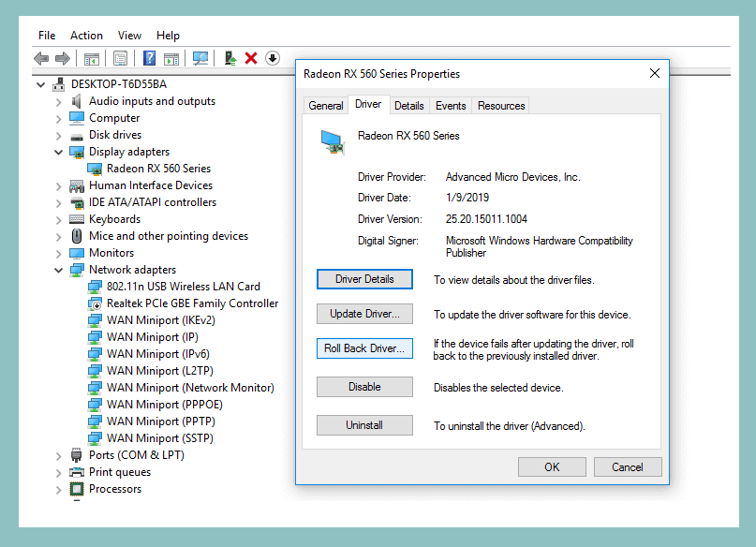Click the Uninstall button
The height and width of the screenshot is (547, 756).
click(x=364, y=425)
